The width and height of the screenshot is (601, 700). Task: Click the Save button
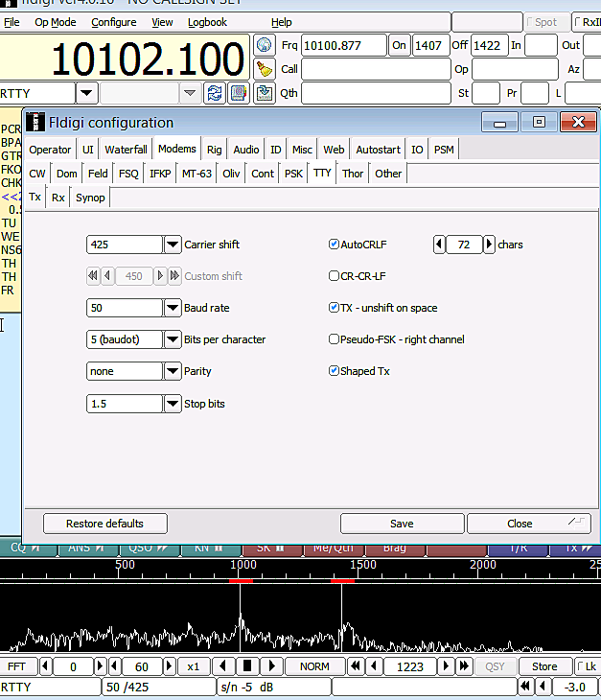[402, 524]
